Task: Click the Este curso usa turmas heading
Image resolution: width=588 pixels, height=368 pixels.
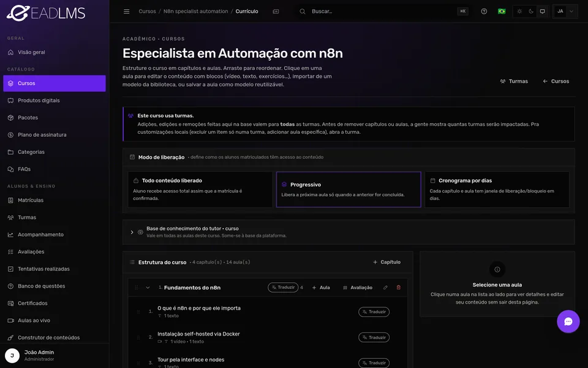Action: pyautogui.click(x=165, y=116)
